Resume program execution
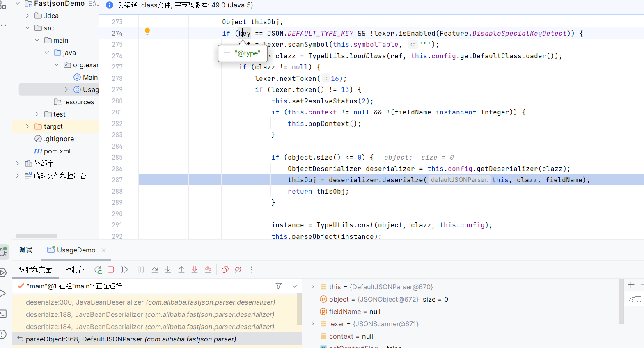The image size is (644, 348). coord(124,270)
